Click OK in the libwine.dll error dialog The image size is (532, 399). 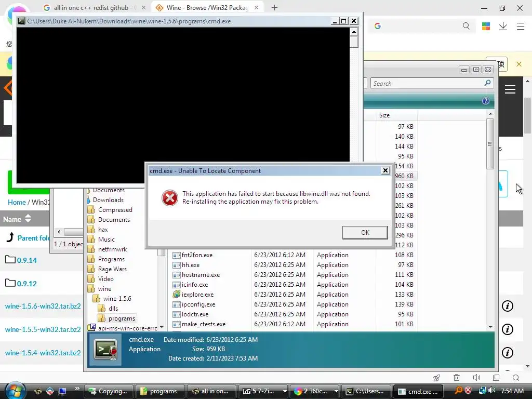(365, 232)
